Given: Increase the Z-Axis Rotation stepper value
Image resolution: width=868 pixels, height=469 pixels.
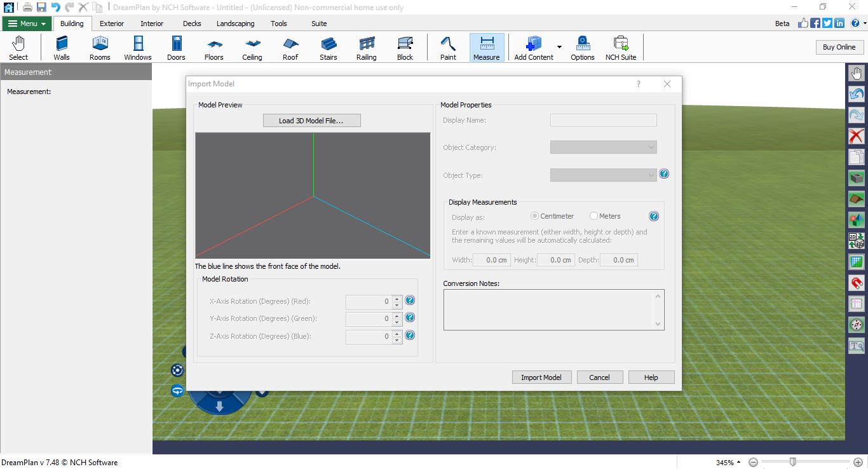Looking at the screenshot, I should [x=397, y=334].
